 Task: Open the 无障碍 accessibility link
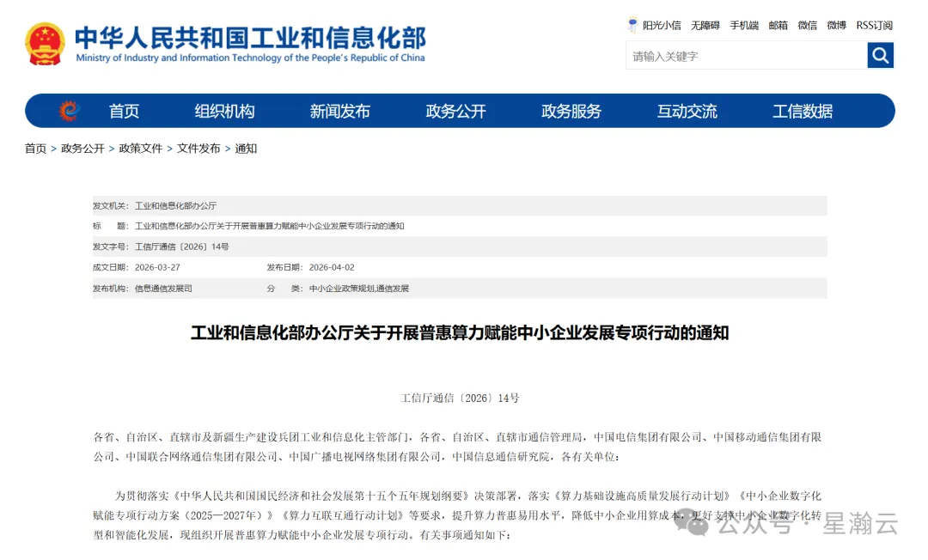(x=705, y=26)
